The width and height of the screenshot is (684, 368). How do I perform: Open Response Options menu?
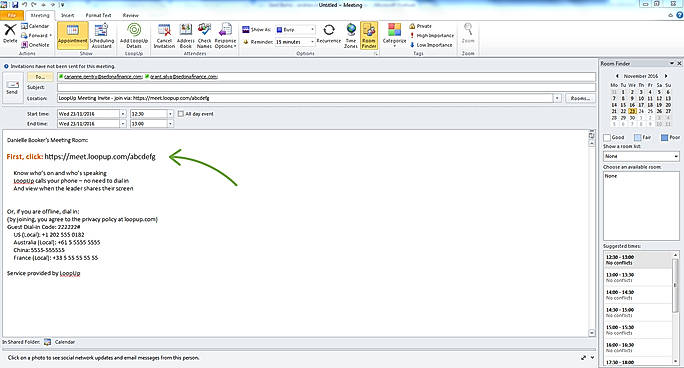pos(225,35)
